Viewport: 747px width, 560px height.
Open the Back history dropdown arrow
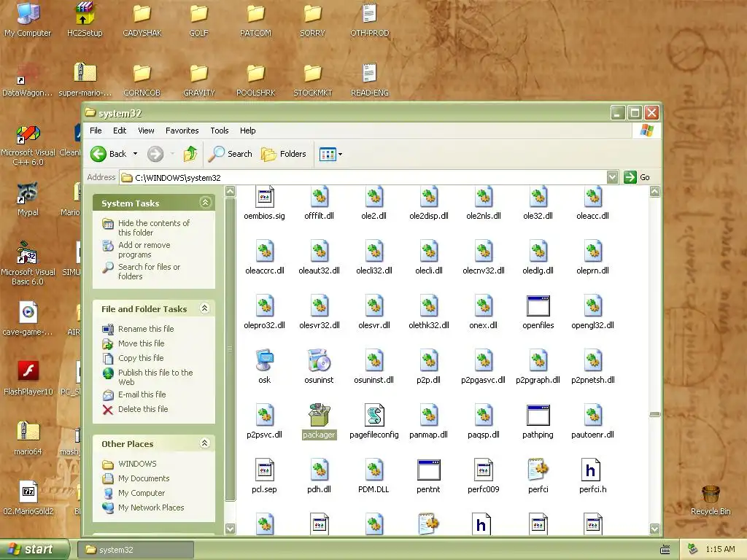tap(135, 154)
